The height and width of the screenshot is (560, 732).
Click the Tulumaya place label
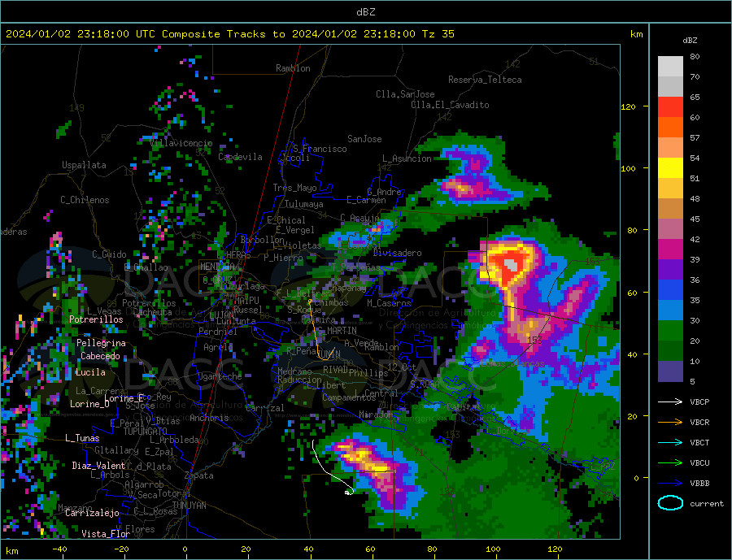click(x=303, y=204)
